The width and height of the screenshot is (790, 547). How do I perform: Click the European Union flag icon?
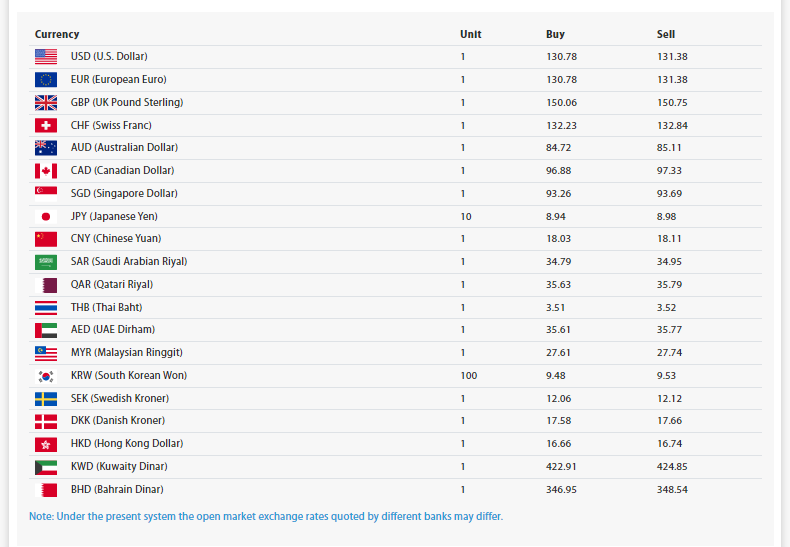coord(46,80)
